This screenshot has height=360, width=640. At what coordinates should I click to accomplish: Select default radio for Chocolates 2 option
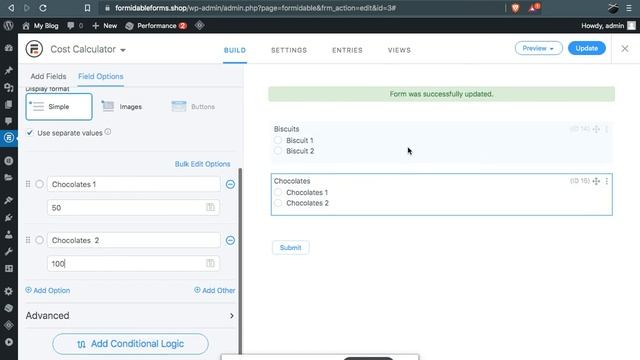tap(39, 240)
